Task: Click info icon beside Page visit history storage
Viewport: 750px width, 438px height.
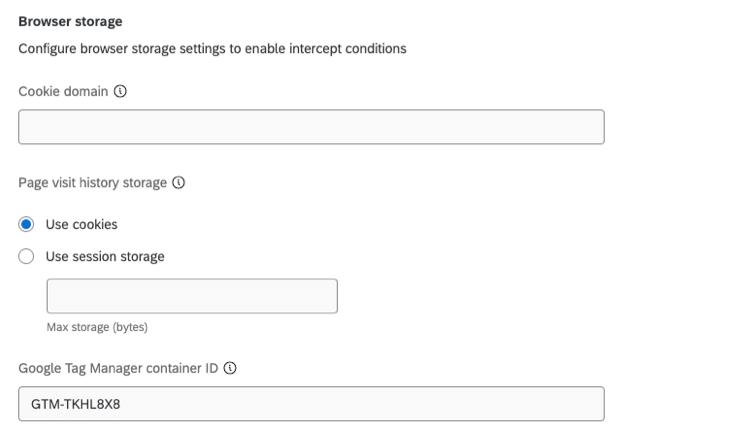Action: click(x=179, y=183)
